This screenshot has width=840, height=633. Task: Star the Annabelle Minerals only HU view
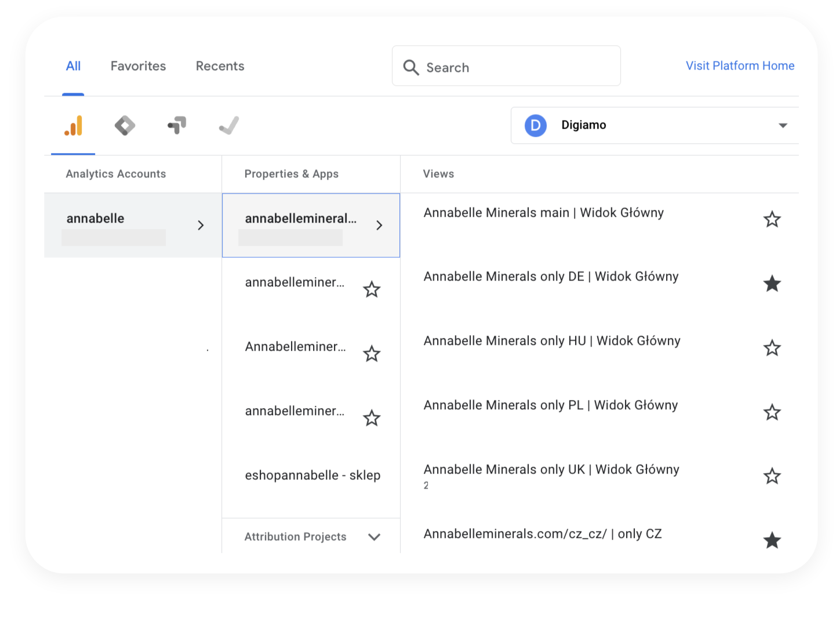[x=772, y=348]
